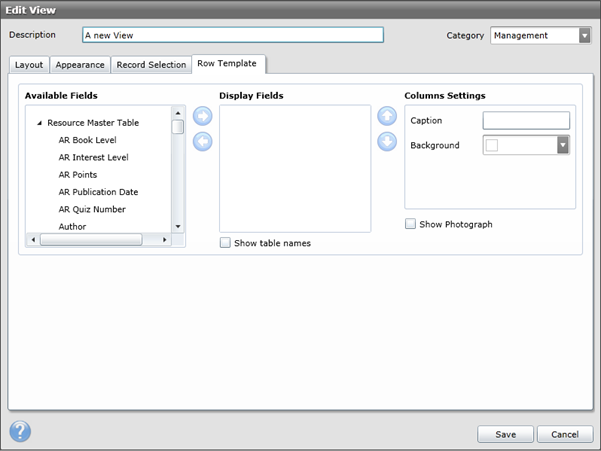Open the Background color dropdown arrow

(563, 145)
